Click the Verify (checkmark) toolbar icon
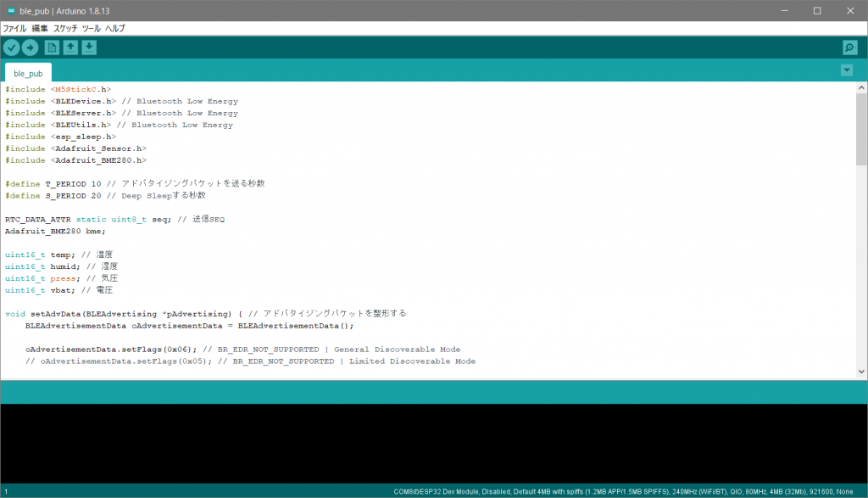The width and height of the screenshot is (868, 498). point(10,48)
